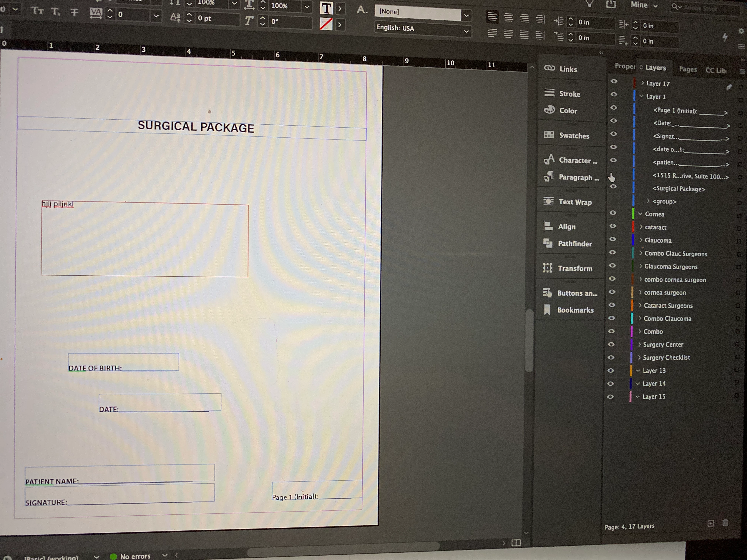Viewport: 747px width, 560px height.
Task: Collapse the Layer 1 tree
Action: (641, 96)
